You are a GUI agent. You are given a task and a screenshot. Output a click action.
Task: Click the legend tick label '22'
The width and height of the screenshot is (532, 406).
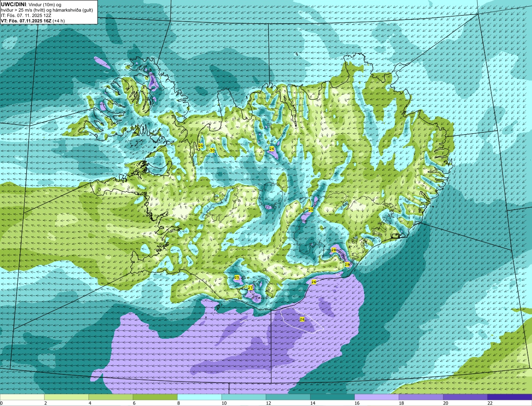pos(490,403)
